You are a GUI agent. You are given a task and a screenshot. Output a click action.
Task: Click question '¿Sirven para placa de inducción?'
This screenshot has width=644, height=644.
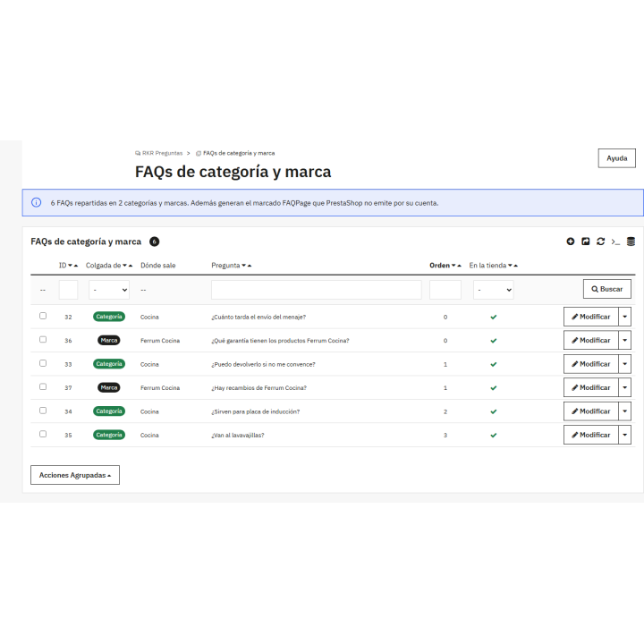(x=256, y=411)
